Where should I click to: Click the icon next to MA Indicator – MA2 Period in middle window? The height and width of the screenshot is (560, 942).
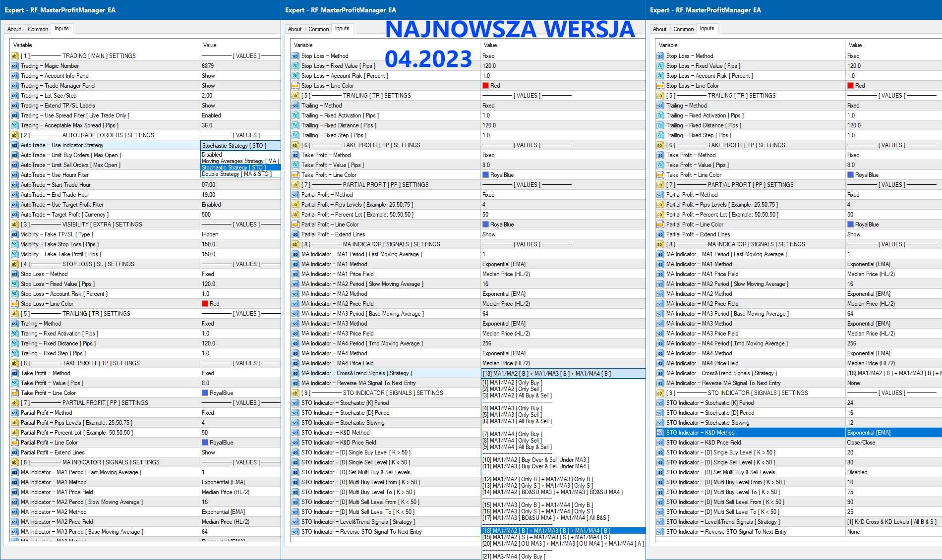coord(295,284)
